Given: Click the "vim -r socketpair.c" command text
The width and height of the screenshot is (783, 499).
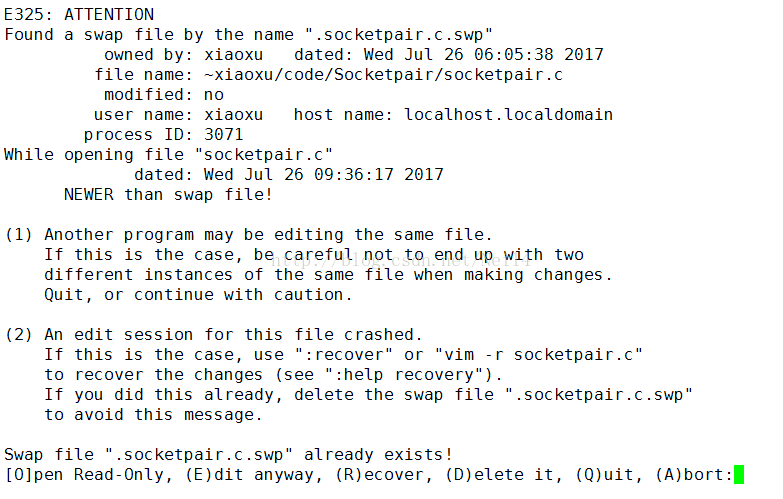Looking at the screenshot, I should 548,354.
